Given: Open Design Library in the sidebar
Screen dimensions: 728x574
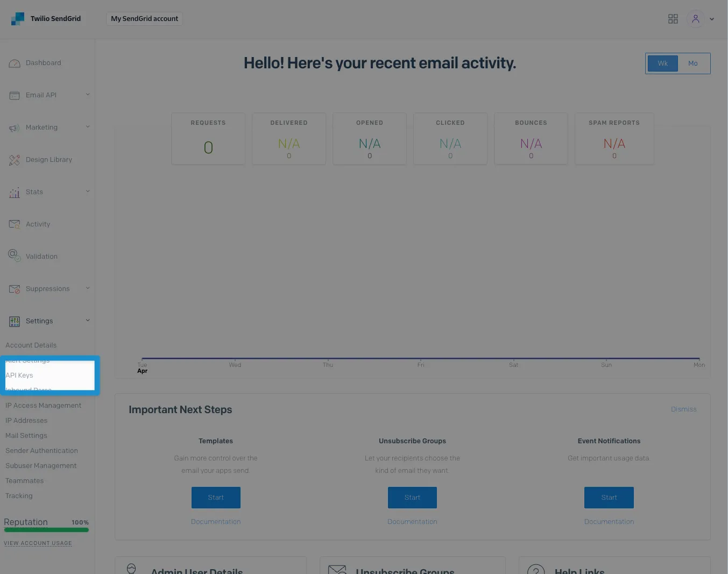Looking at the screenshot, I should pos(49,160).
